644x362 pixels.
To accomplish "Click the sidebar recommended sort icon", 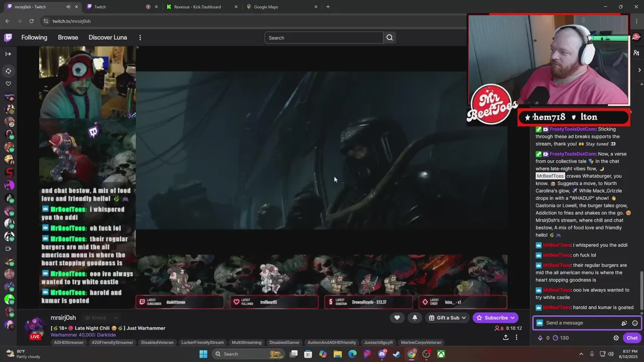I will click(8, 71).
